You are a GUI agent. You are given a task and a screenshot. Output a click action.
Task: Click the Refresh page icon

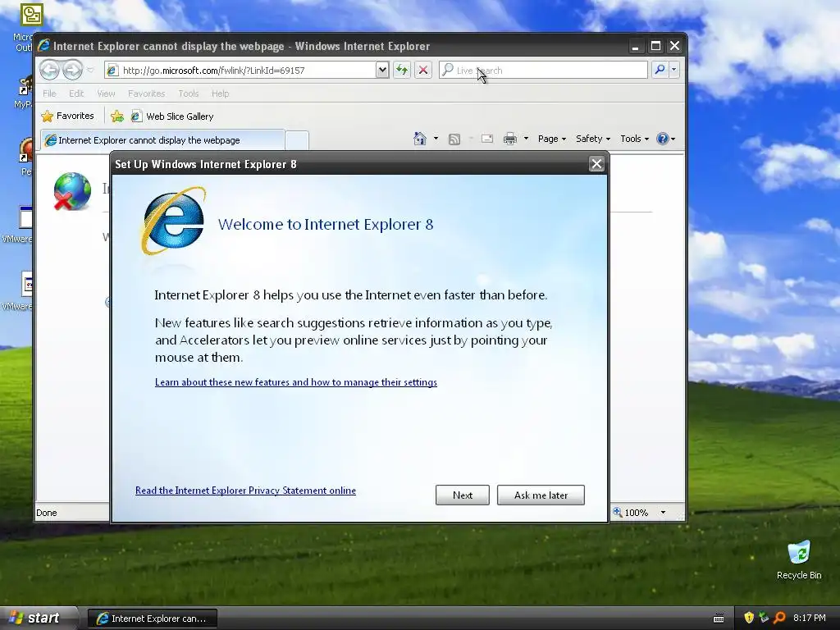point(402,70)
